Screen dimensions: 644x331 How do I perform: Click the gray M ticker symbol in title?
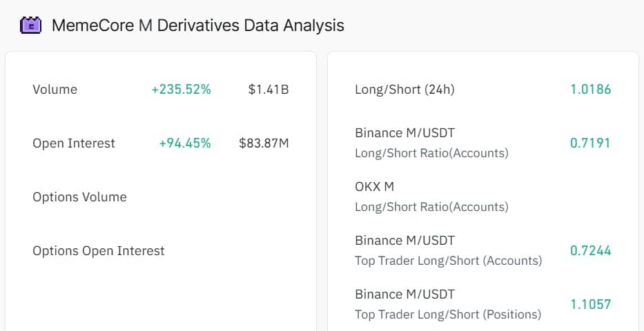click(145, 26)
